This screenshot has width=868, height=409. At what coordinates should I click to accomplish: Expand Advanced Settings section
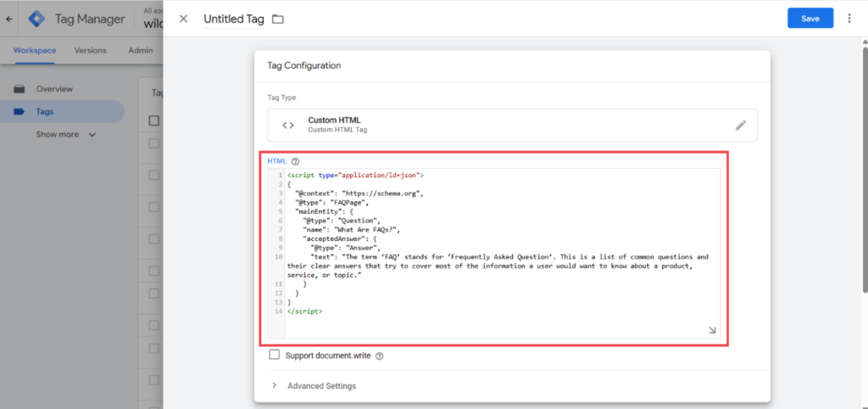coord(314,386)
